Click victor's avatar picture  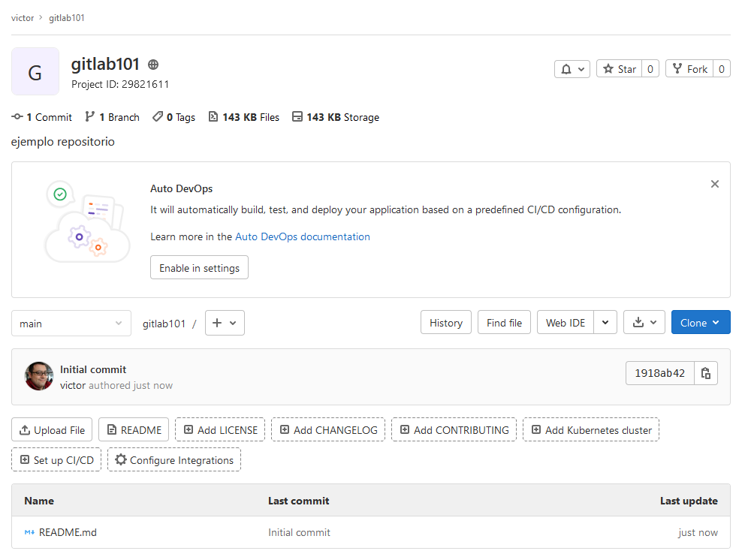tap(39, 376)
